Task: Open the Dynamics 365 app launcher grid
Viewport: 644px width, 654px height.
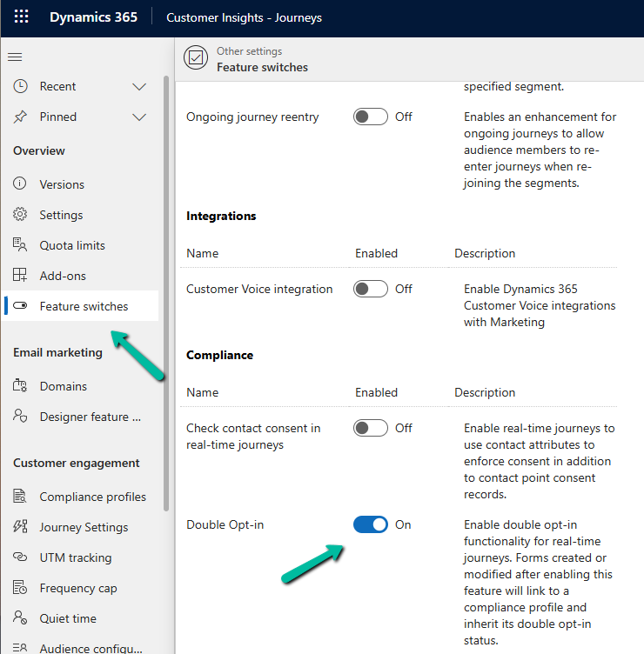Action: coord(22,17)
